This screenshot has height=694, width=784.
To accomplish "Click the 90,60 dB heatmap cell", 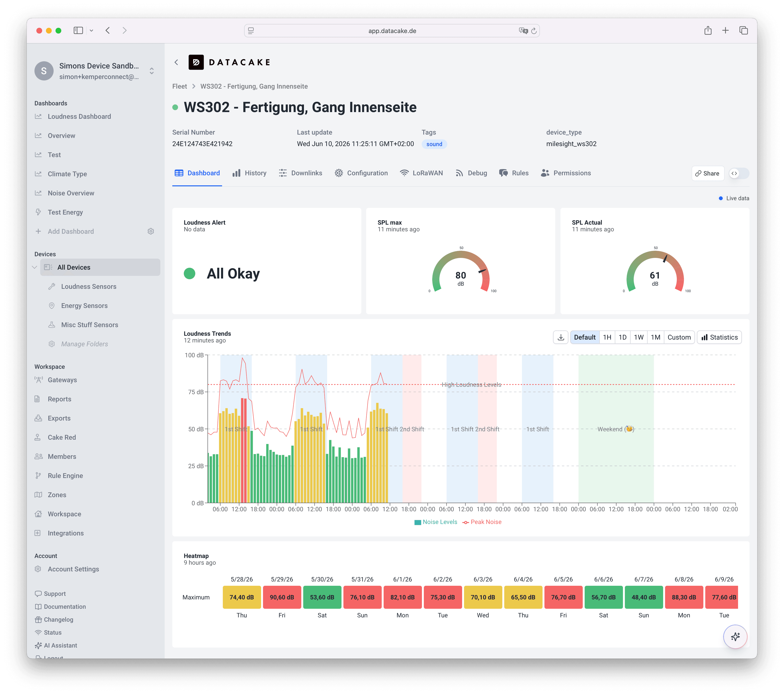I will [281, 597].
